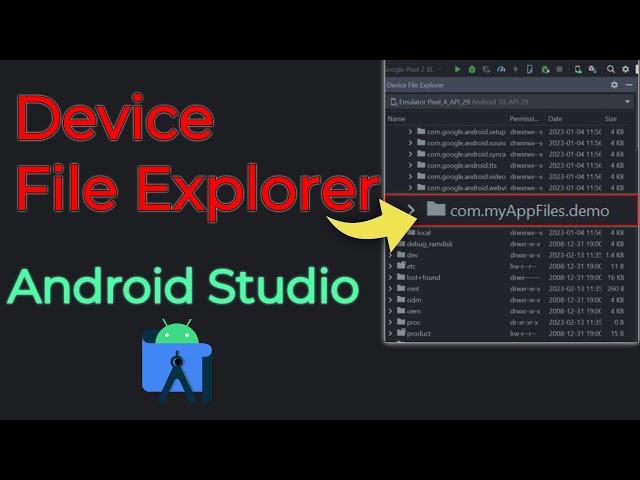Click linked folder icon beside product
The height and width of the screenshot is (480, 640).
coord(401,333)
